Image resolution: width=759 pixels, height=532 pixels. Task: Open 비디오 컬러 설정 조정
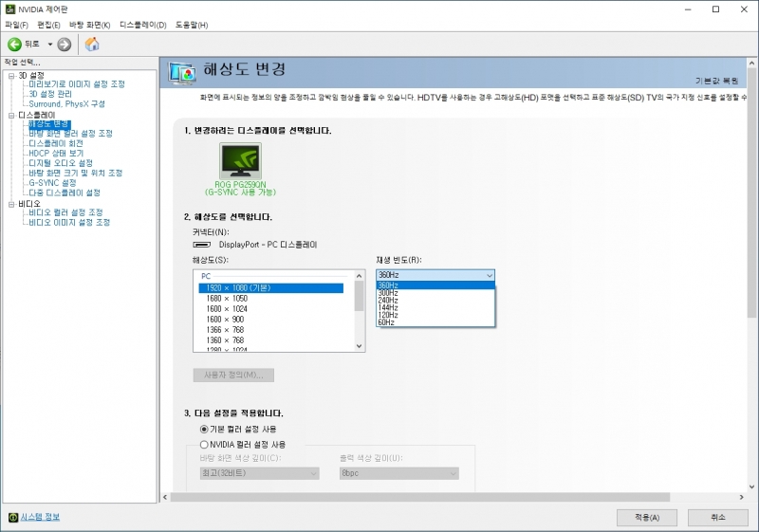65,212
